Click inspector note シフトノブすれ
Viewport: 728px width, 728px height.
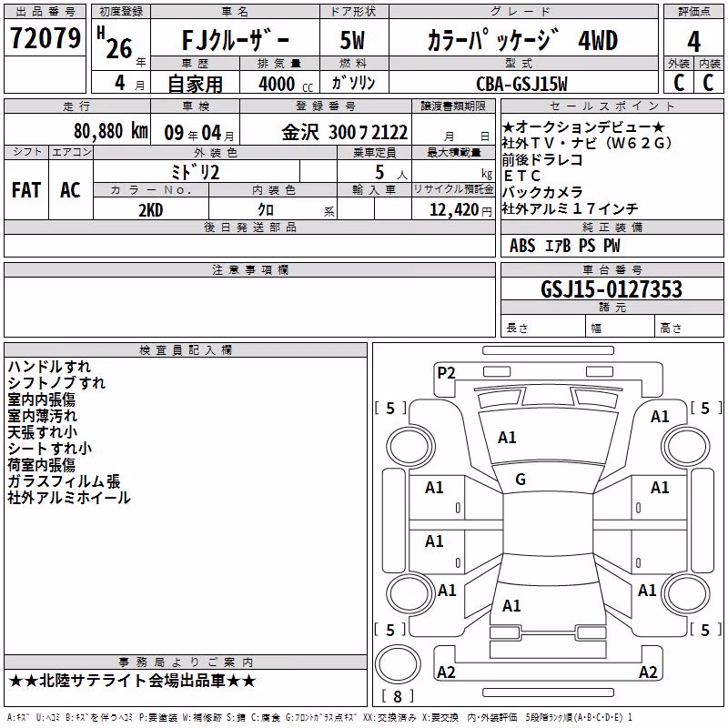tap(56, 383)
